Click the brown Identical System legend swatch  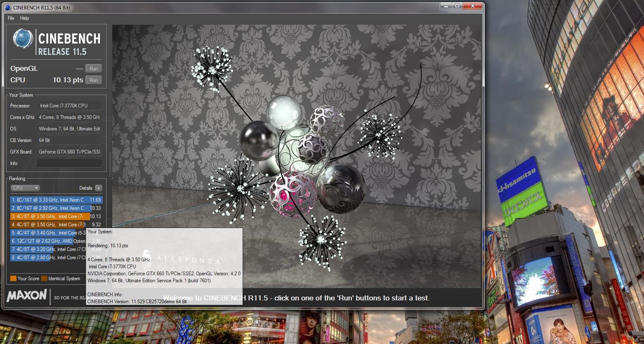[x=44, y=279]
